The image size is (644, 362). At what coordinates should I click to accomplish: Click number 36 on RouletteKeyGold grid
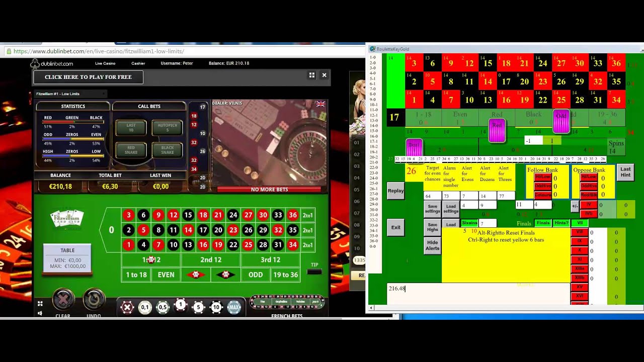click(x=616, y=63)
